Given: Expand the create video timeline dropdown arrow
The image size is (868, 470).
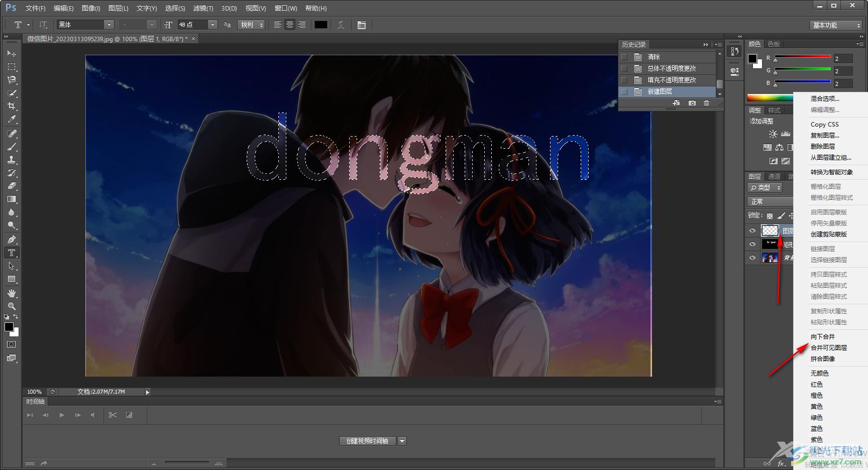Looking at the screenshot, I should [x=402, y=441].
